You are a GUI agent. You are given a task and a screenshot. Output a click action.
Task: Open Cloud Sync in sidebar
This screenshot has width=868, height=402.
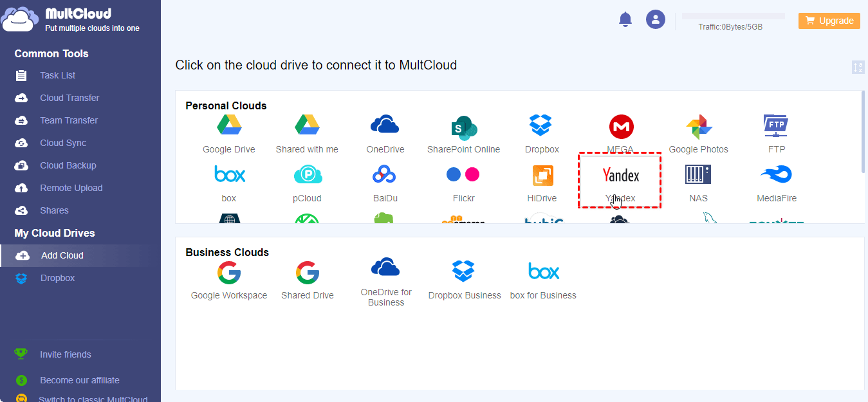point(63,143)
